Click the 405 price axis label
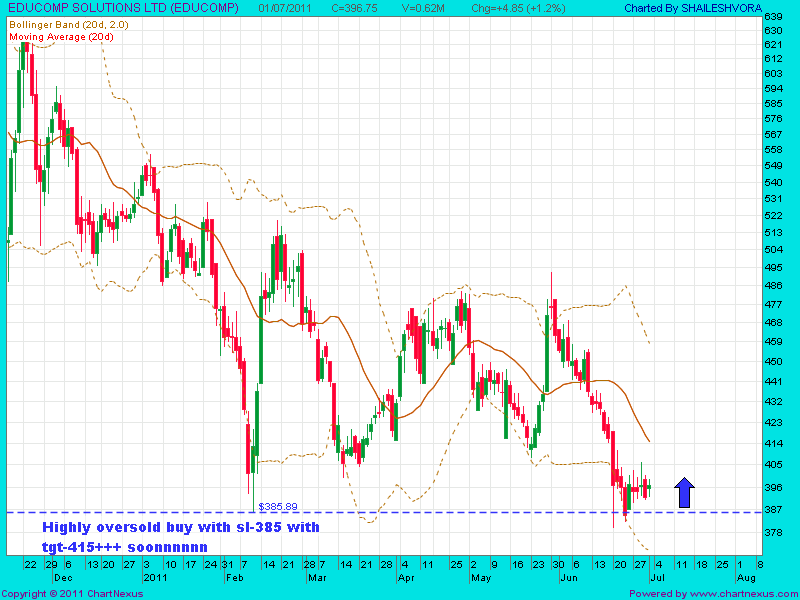Screen dimensions: 800x600 (773, 464)
